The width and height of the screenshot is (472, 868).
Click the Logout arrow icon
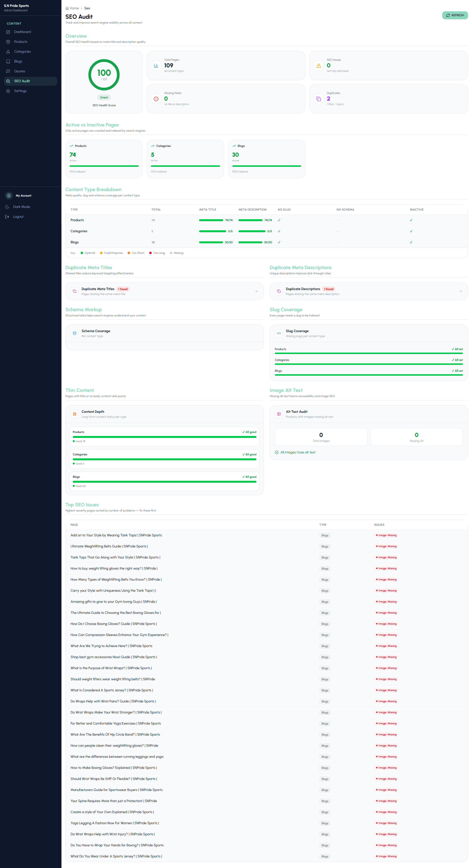click(7, 217)
